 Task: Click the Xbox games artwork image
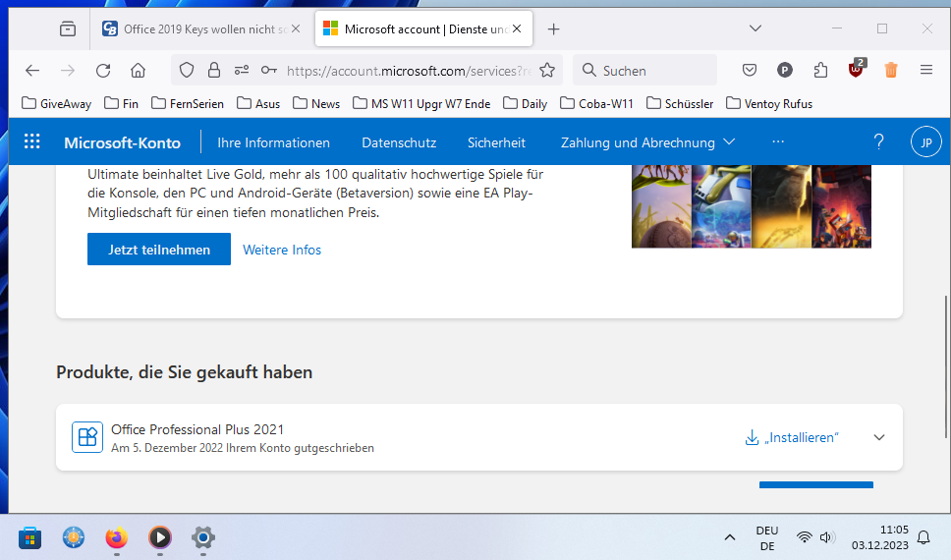(752, 206)
